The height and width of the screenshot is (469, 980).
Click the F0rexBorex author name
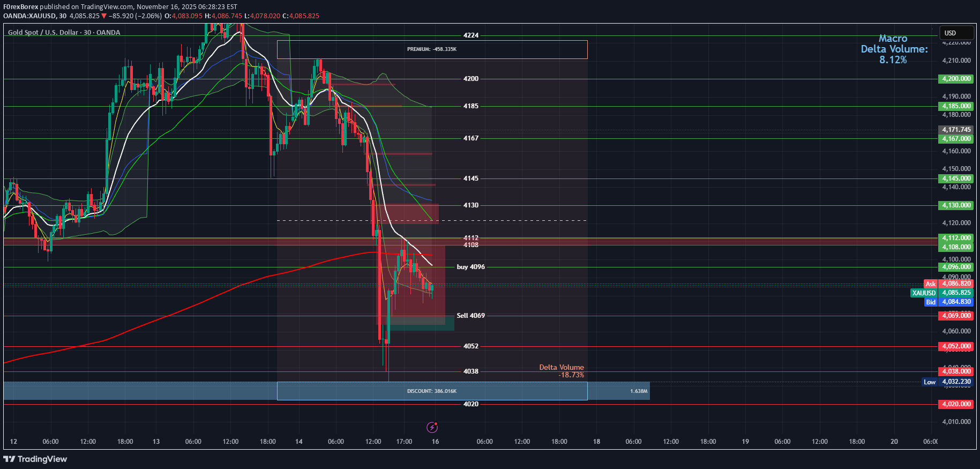pyautogui.click(x=20, y=7)
